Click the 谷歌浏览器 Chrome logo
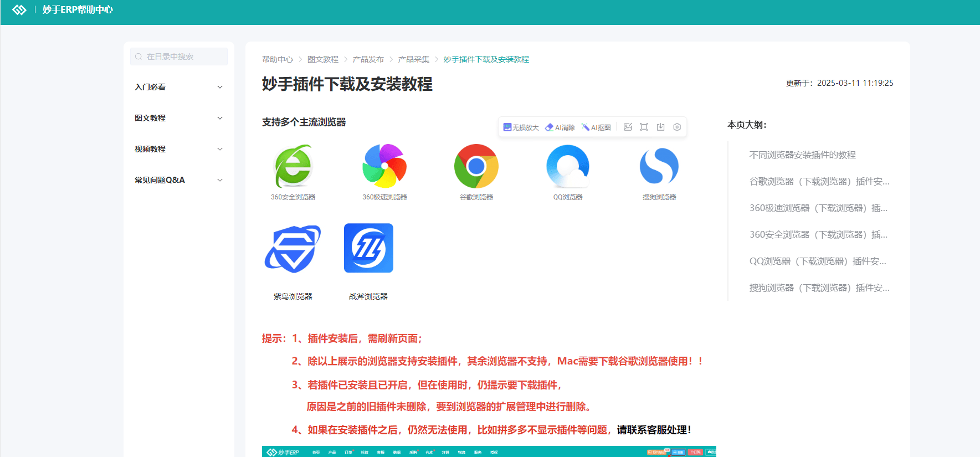The height and width of the screenshot is (457, 980). (x=476, y=166)
